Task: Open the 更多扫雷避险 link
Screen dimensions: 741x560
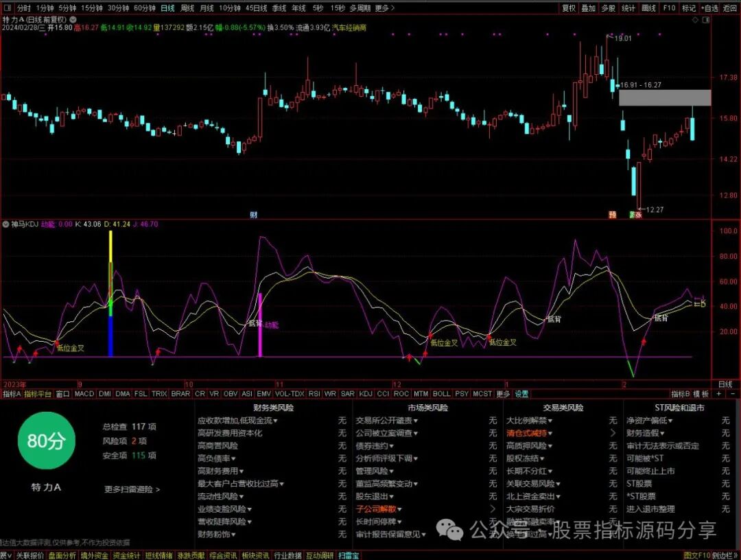Action: point(132,489)
